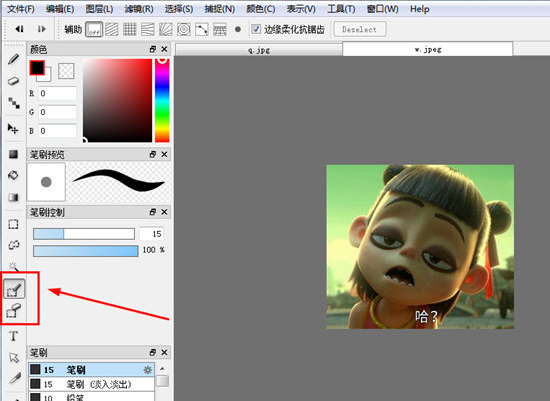Image resolution: width=550 pixels, height=401 pixels.
Task: Enable crisscross grid snap
Action: tap(129, 29)
